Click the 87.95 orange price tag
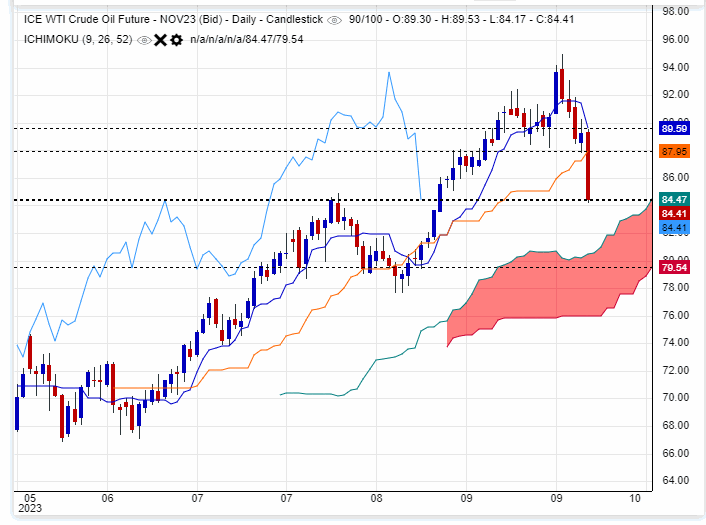This screenshot has height=525, width=706. click(x=674, y=151)
